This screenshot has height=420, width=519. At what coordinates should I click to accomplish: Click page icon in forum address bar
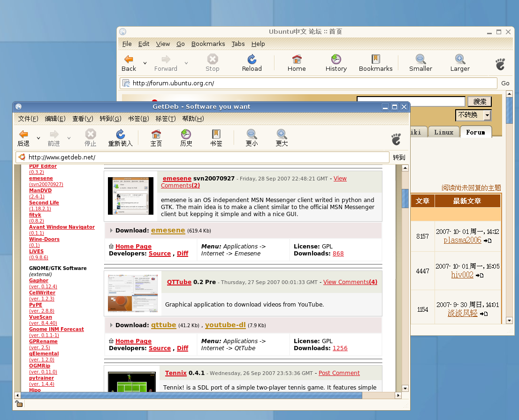(x=126, y=83)
